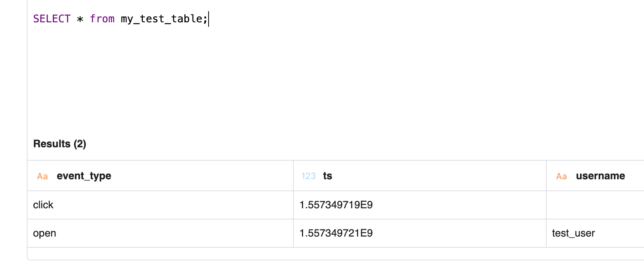Click the timestamp 1.557349719E9 cell
Viewport: 644px width, 273px height.
point(336,205)
